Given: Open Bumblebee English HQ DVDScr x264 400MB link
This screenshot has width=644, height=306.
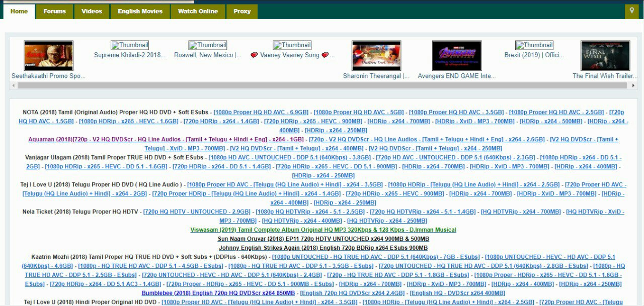Looking at the screenshot, I should click(457, 293).
